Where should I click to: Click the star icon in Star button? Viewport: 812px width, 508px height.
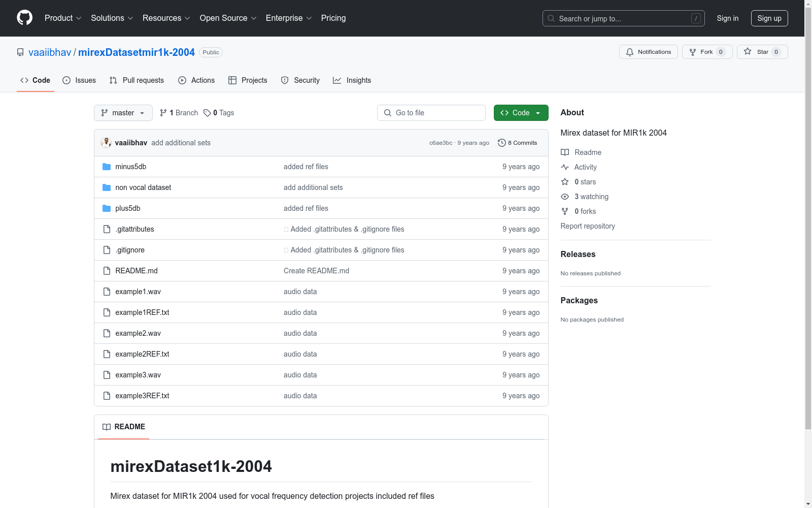coord(748,51)
